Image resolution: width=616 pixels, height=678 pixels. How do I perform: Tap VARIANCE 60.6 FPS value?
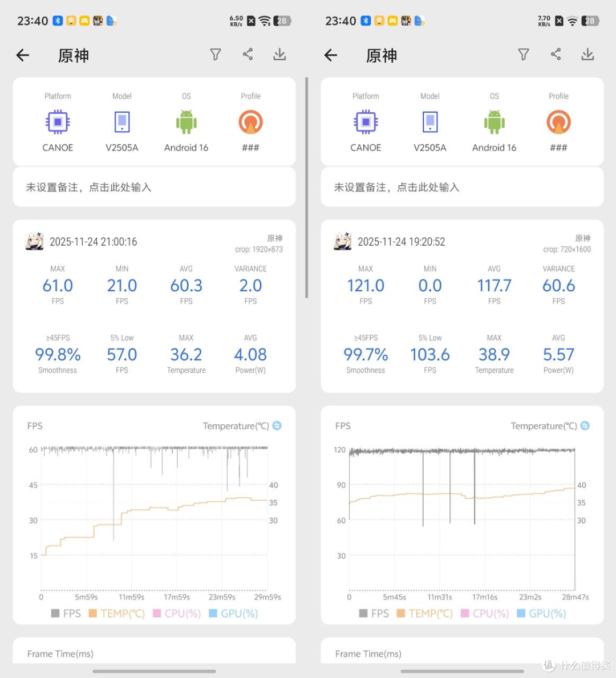558,285
